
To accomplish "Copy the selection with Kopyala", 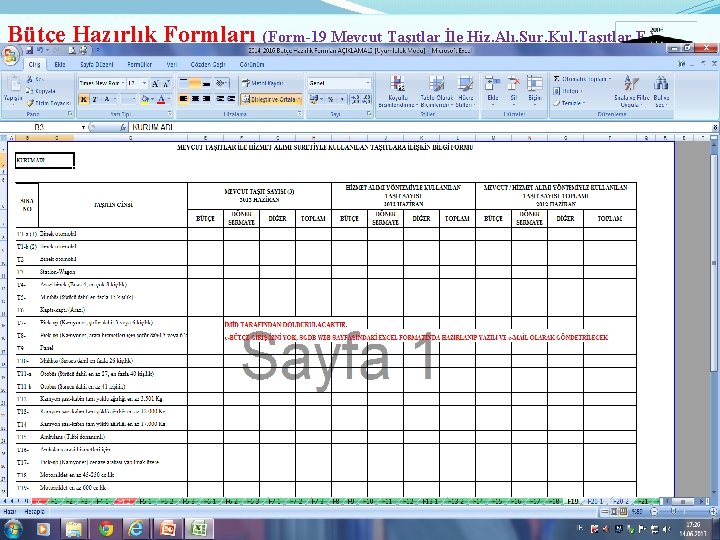I will click(41, 91).
